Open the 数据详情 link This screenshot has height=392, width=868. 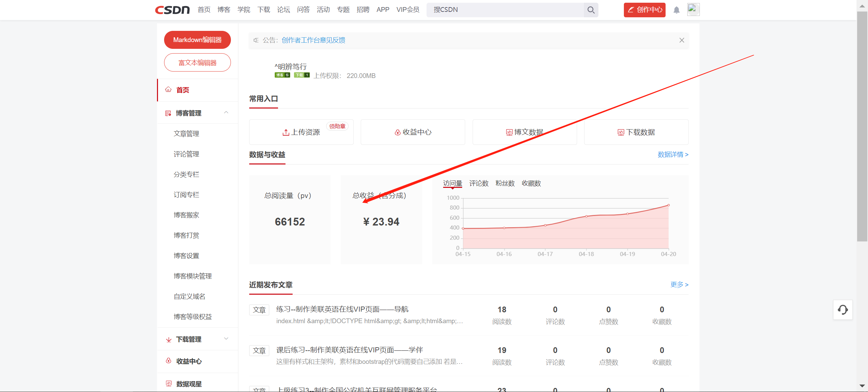click(x=673, y=155)
